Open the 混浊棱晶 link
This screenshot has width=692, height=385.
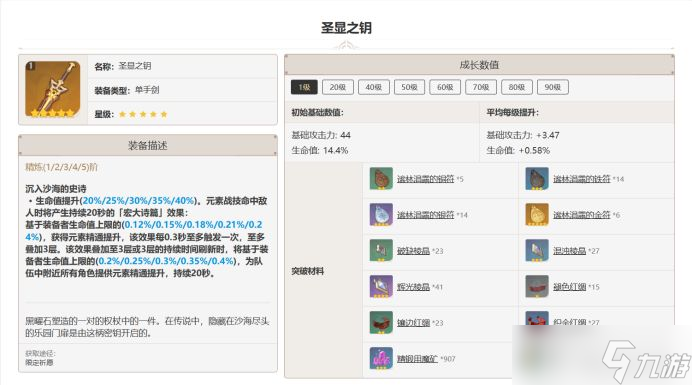(569, 251)
